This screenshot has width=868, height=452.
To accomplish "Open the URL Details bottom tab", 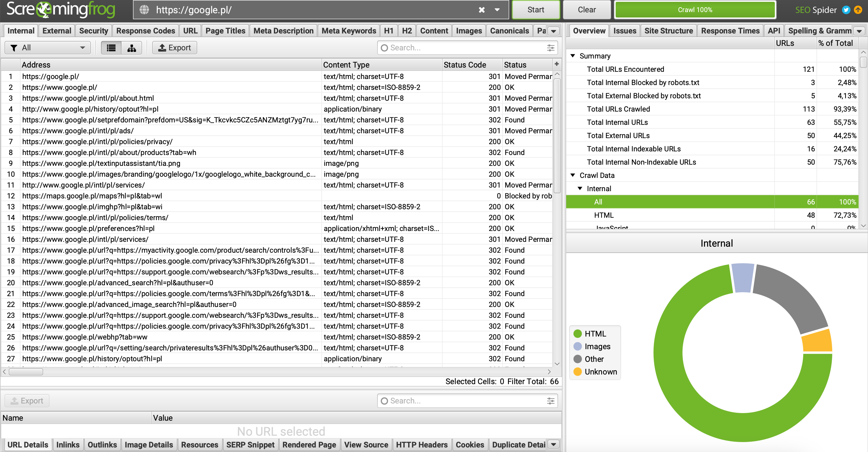I will (28, 444).
